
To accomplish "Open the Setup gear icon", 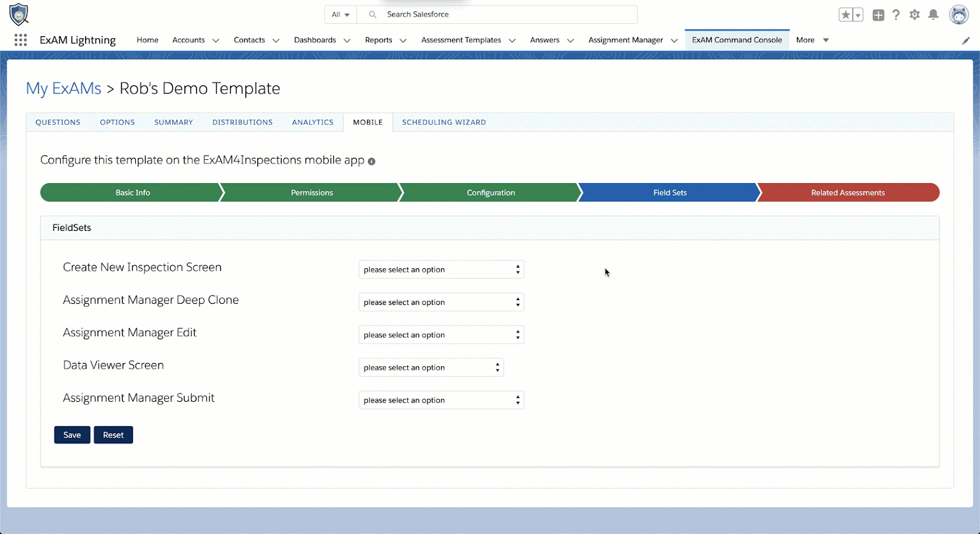I will tap(914, 15).
